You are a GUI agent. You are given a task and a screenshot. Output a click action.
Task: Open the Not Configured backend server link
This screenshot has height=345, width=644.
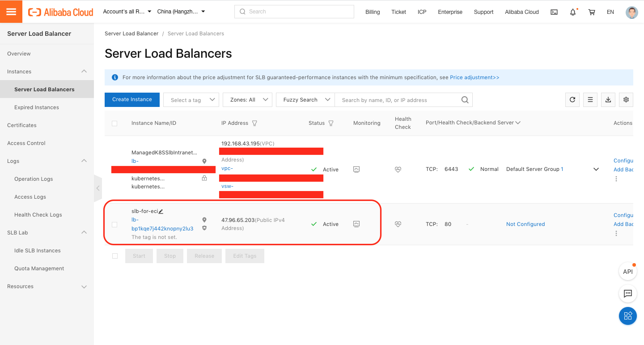point(525,224)
